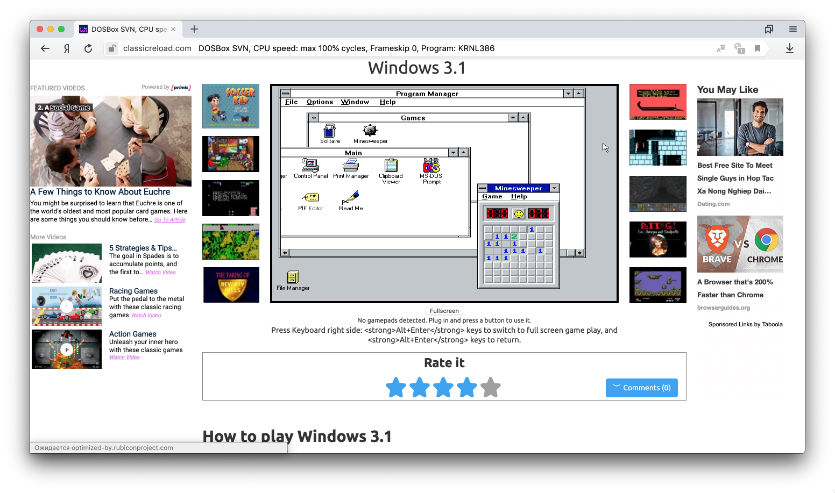Open Print Manager icon in Main window
835x493 pixels.
point(350,166)
